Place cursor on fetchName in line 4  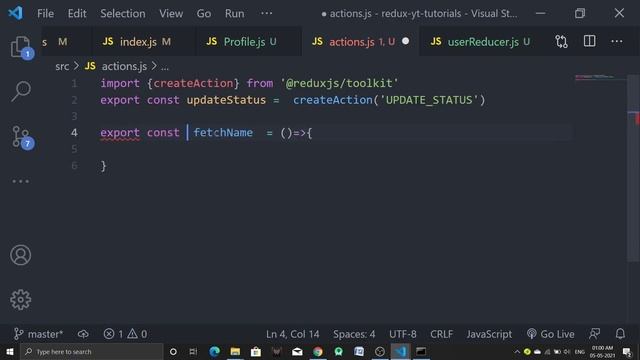tap(223, 133)
